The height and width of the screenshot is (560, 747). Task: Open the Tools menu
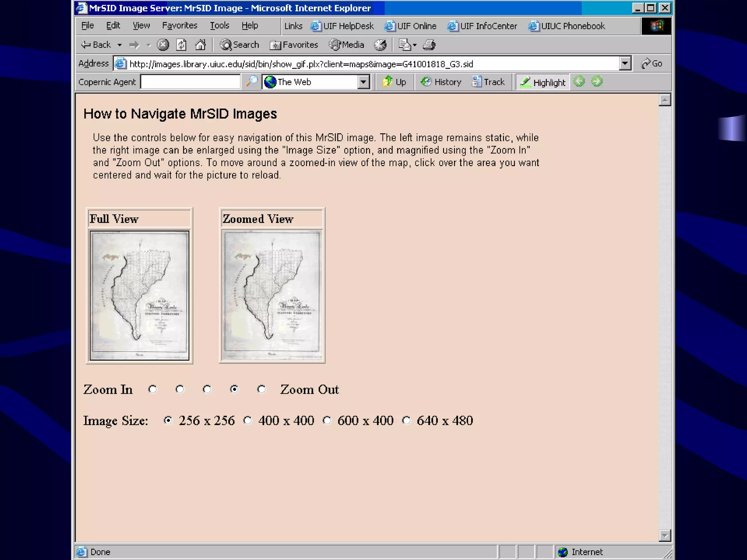[x=219, y=26]
